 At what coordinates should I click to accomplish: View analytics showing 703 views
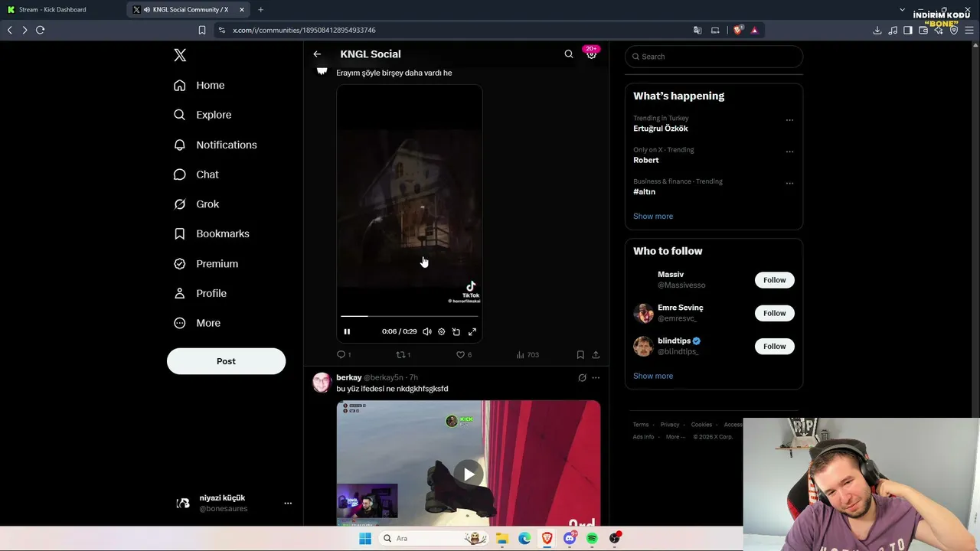(528, 355)
